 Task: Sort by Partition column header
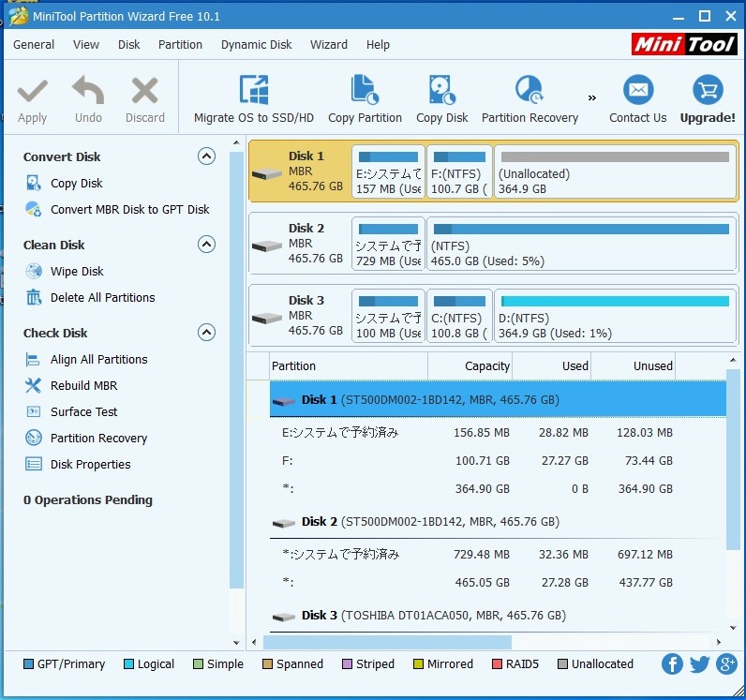(349, 366)
